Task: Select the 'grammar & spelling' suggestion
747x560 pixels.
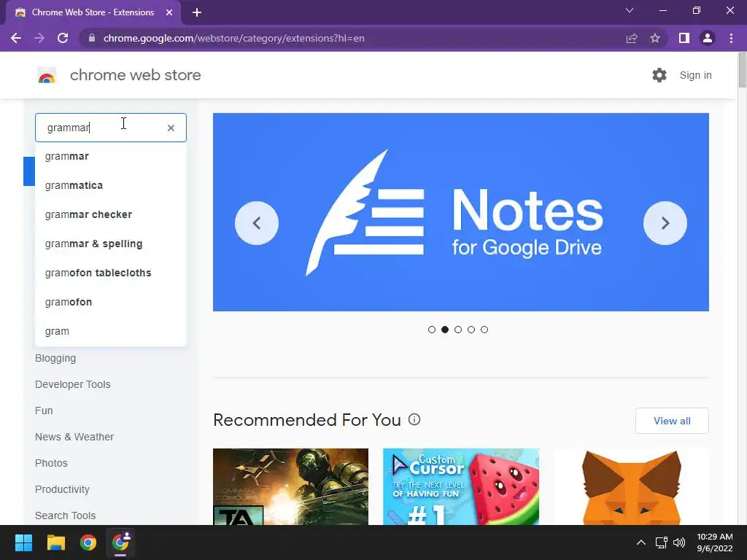Action: click(111, 244)
